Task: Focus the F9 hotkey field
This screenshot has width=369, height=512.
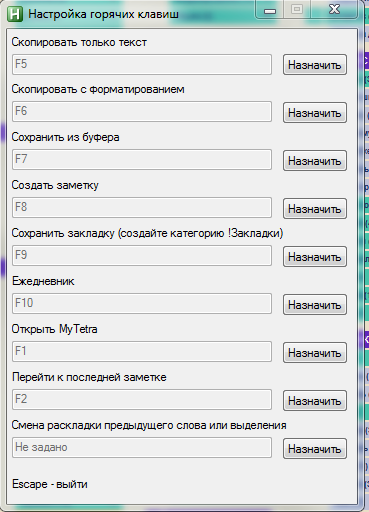Action: tap(142, 256)
